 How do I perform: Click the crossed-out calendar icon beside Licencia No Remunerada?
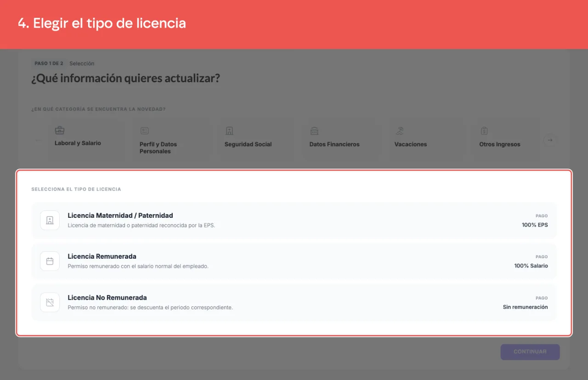click(50, 302)
